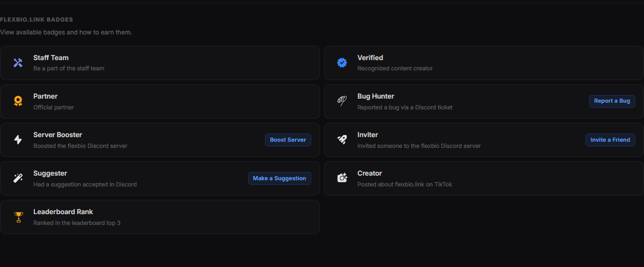Select the Staff Team badge title

tap(51, 58)
